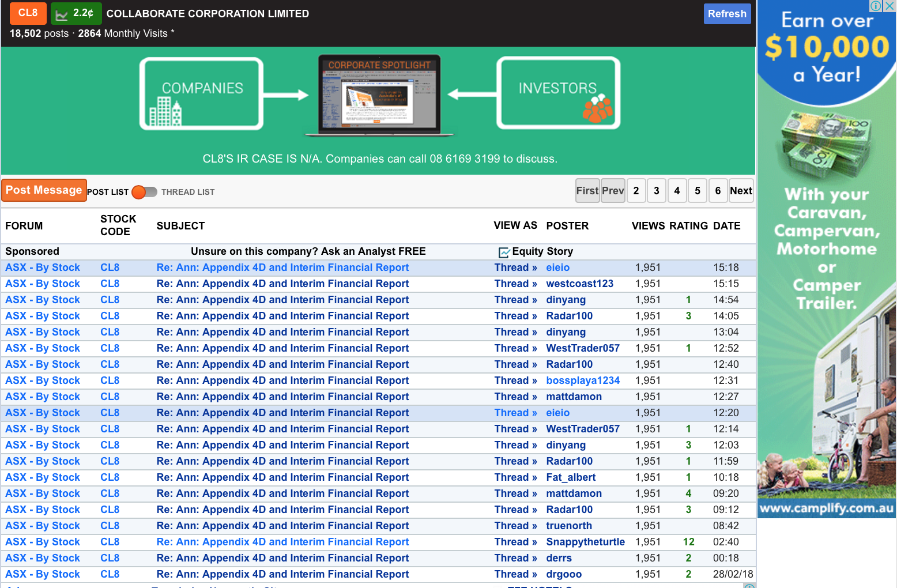897x588 pixels.
Task: Open poster WestTrader057 on the 12:52 row
Action: click(x=583, y=348)
